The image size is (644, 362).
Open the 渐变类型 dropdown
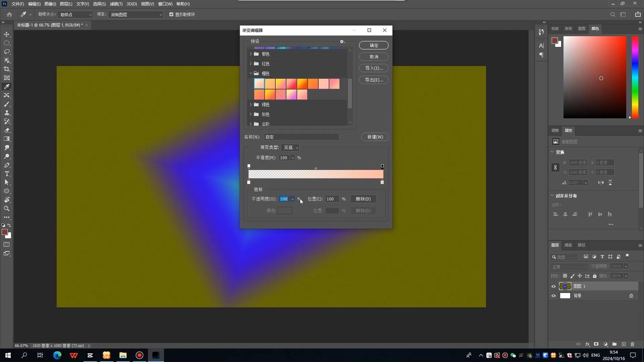point(290,148)
